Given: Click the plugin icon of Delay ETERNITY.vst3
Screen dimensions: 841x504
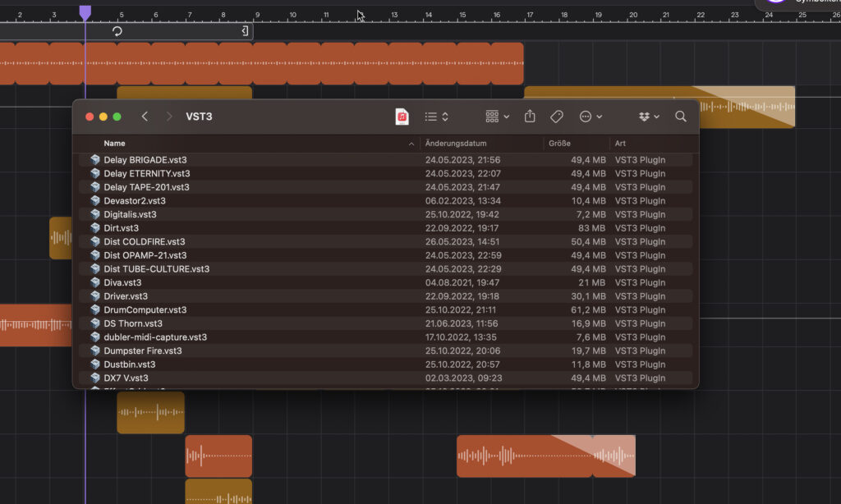Looking at the screenshot, I should 95,173.
